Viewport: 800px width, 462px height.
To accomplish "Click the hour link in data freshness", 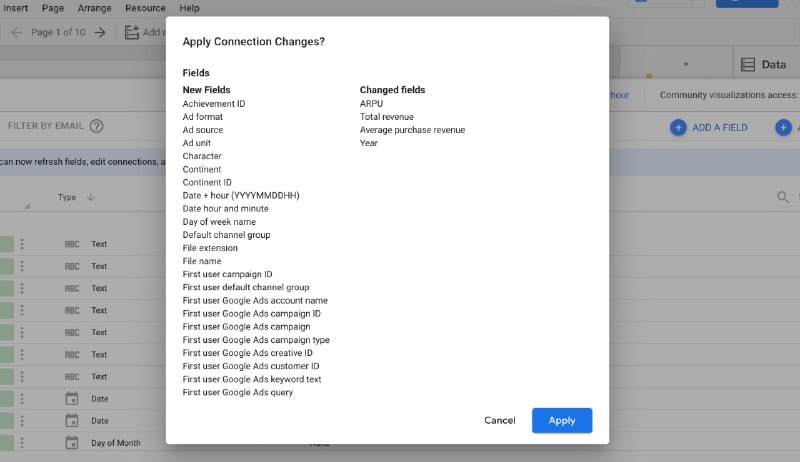I will (619, 95).
